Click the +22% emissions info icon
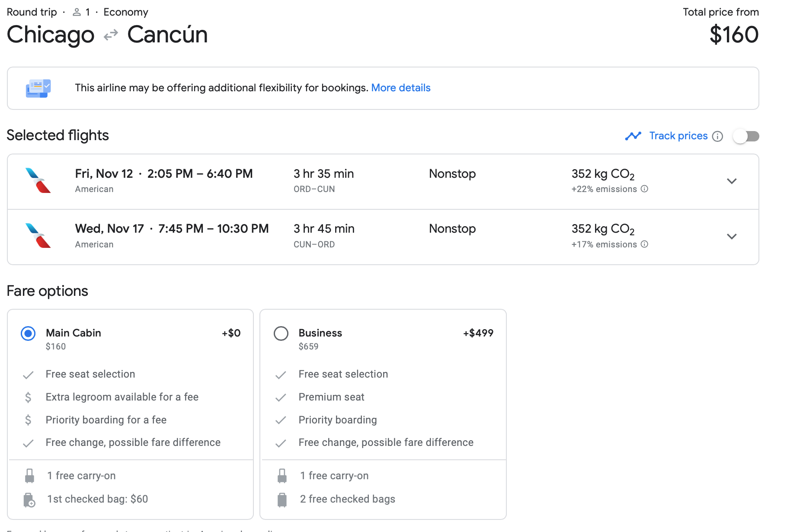This screenshot has width=787, height=532. pos(644,189)
